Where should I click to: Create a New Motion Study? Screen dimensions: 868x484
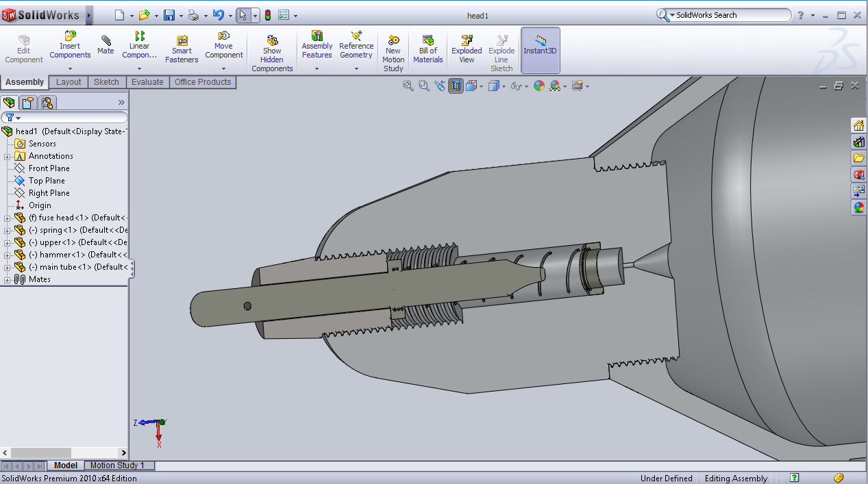tap(393, 53)
